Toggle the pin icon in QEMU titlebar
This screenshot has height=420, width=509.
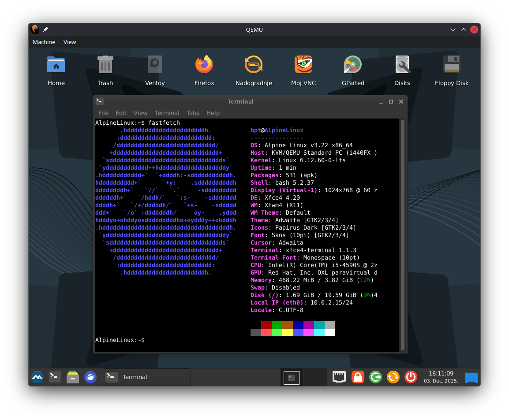click(46, 30)
